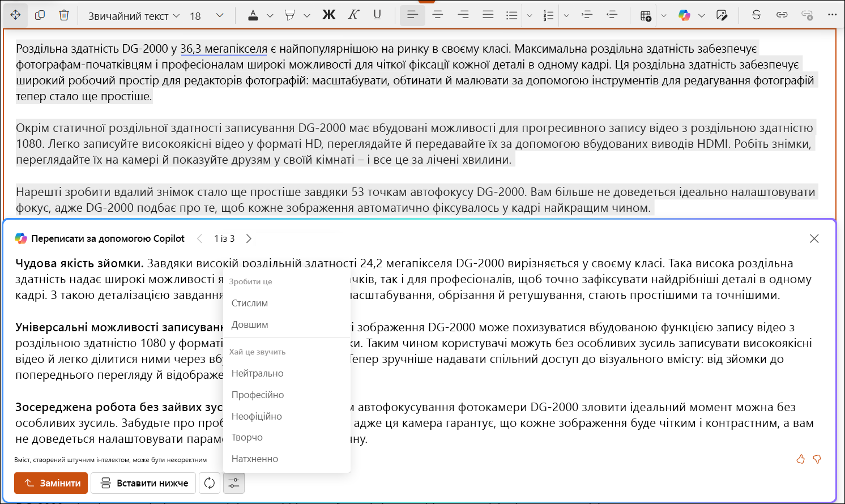Click the Чудова якість зйомки heading
845x504 pixels.
79,263
